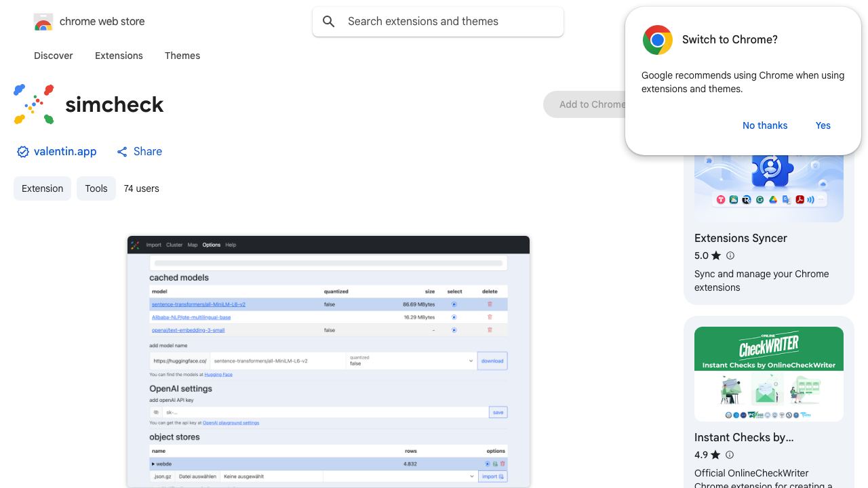Choose Yes in Switch to Chrome popup
The image size is (868, 488).
click(x=823, y=125)
